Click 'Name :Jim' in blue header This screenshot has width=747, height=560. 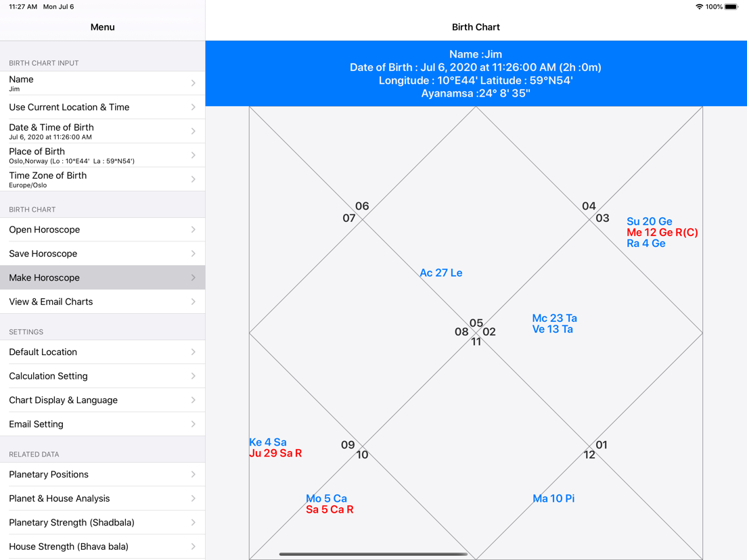pos(476,54)
